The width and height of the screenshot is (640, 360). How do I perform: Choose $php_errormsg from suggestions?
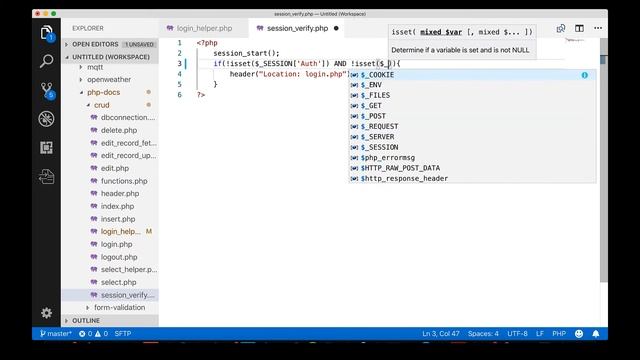click(473, 158)
